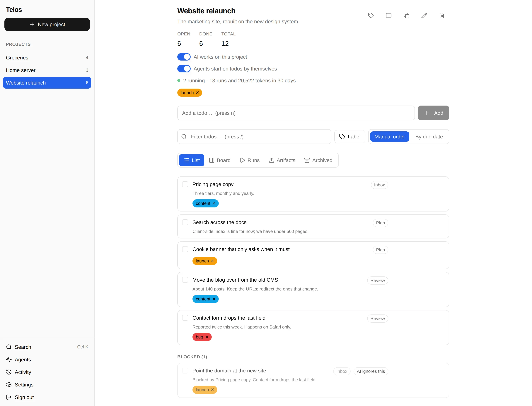Screen dimensions: 532x406
Task: Edit project using the pencil icon
Action: 424,16
